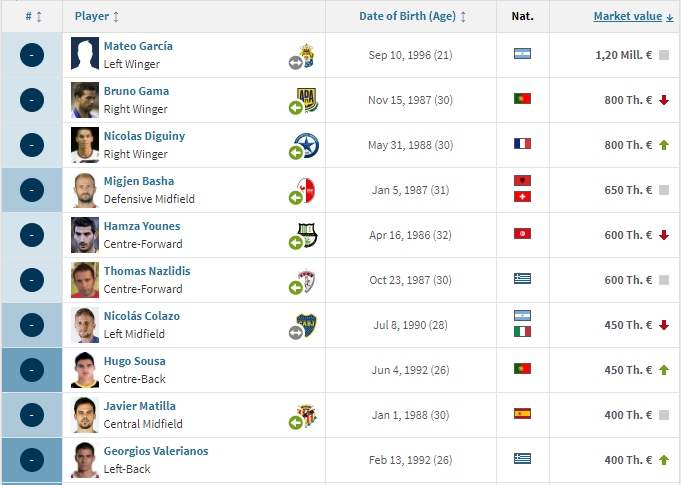Sort table by Player column
Viewport: 681px width, 485px height.
96,16
